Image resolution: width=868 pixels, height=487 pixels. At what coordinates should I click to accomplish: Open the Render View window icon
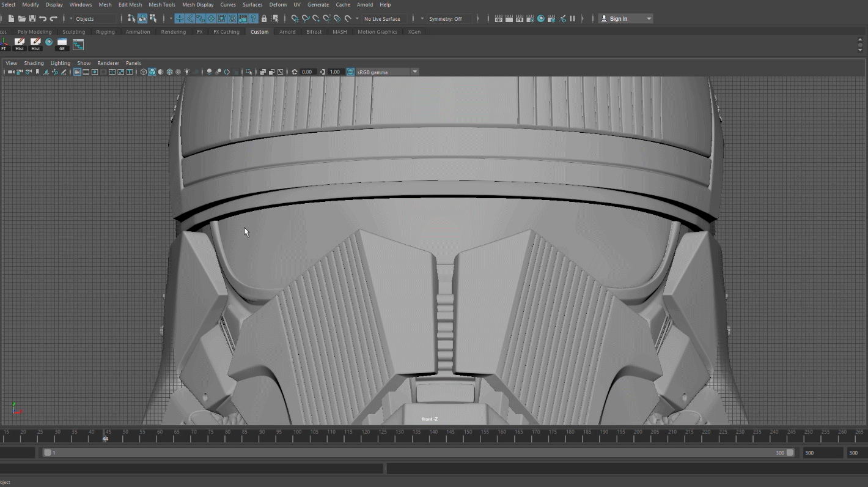[x=499, y=18]
